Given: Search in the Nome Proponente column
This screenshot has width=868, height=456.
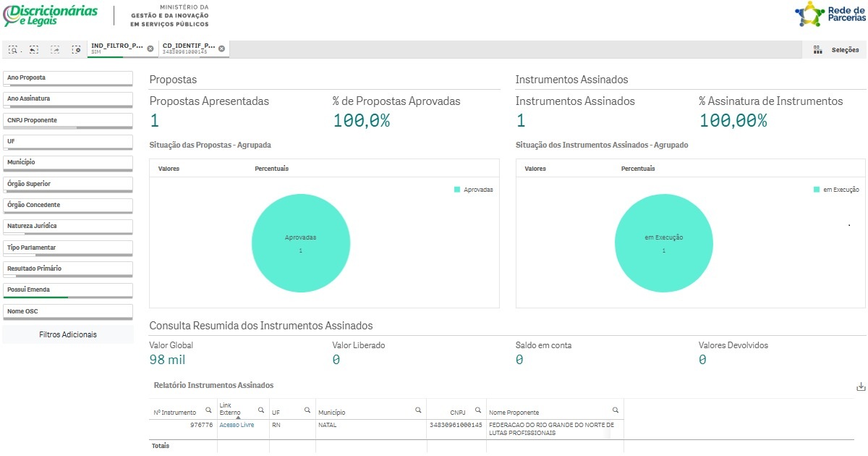Looking at the screenshot, I should click(x=616, y=410).
